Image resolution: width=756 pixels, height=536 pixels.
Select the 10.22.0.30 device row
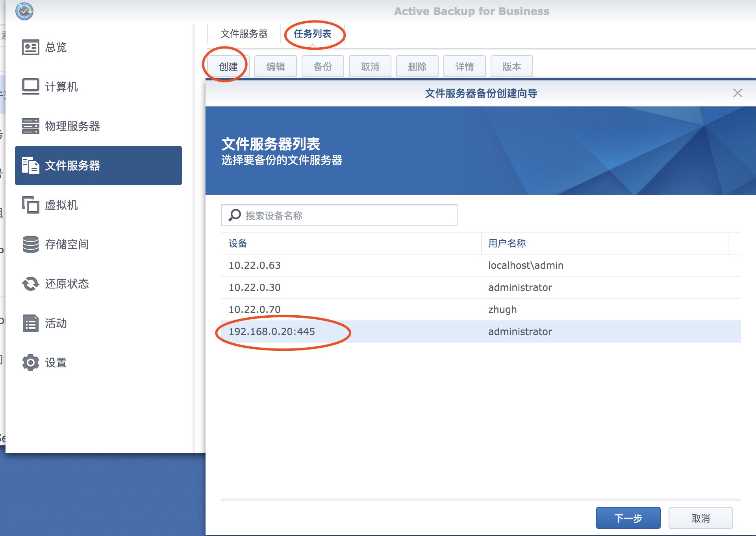tap(481, 287)
